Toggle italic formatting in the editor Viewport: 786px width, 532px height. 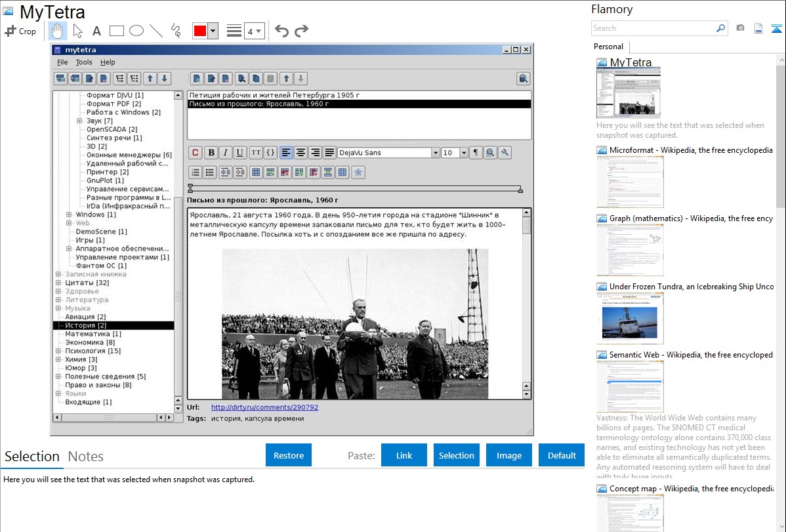(x=225, y=153)
